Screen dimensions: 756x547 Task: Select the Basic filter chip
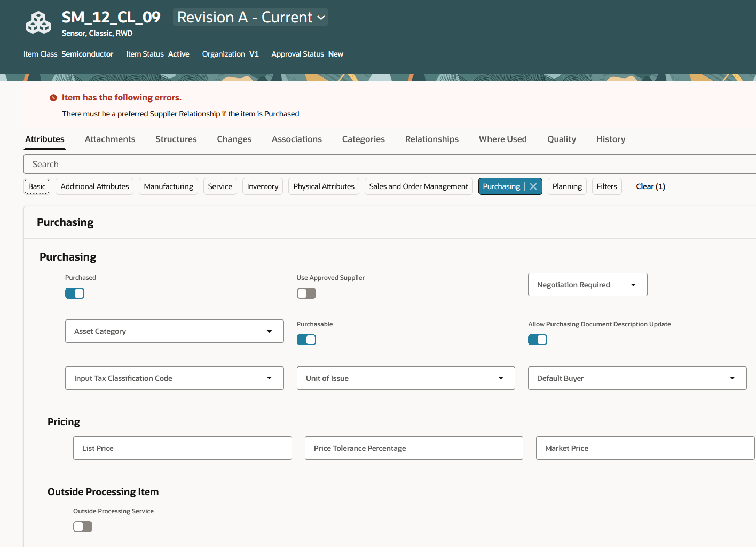pos(37,186)
